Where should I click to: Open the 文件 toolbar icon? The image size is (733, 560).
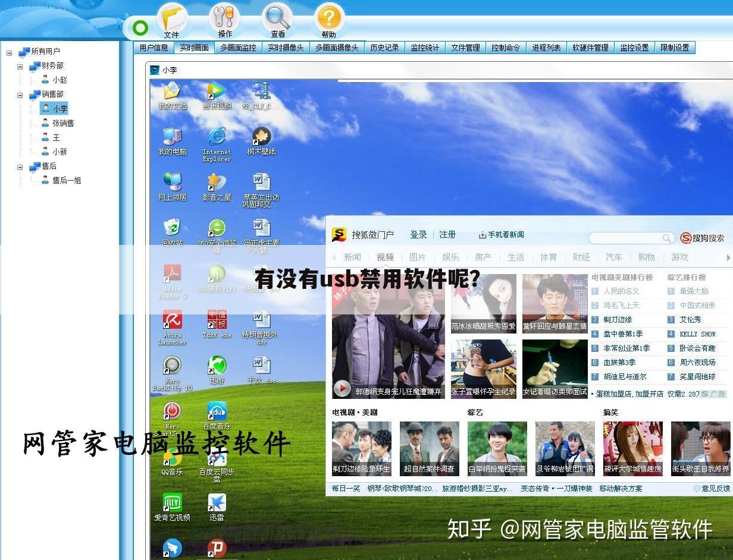(171, 21)
